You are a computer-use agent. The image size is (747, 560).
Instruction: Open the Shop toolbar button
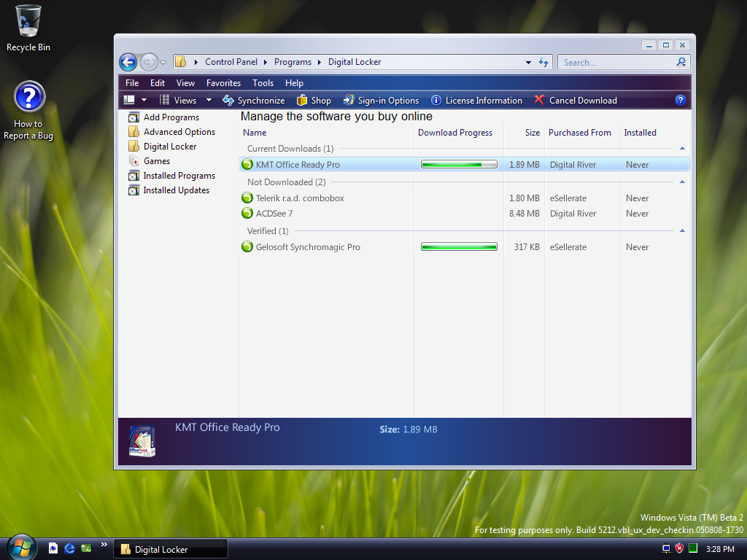[x=314, y=101]
